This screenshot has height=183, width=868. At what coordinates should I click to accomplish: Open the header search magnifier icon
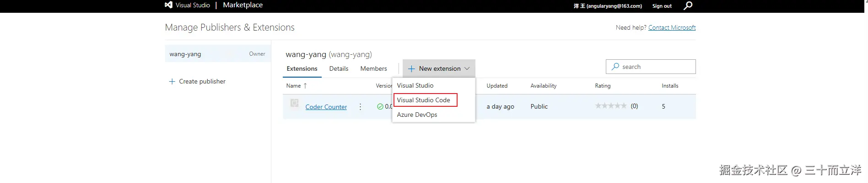click(688, 5)
